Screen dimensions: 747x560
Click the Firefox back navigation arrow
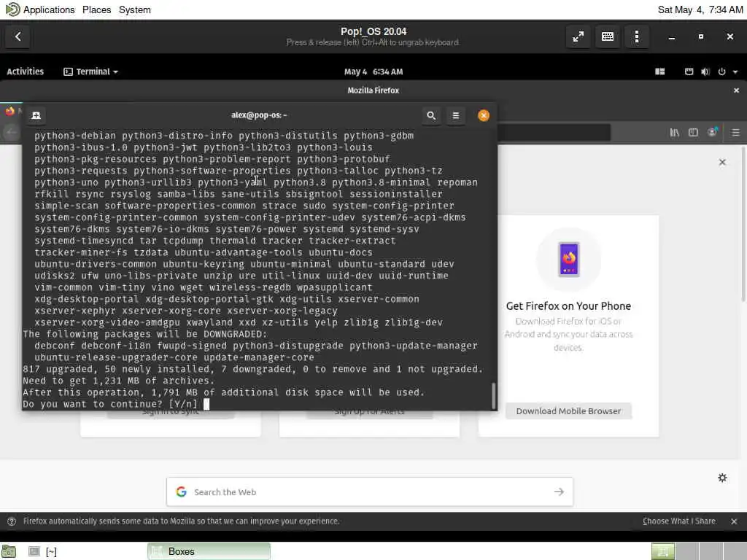tap(10, 133)
